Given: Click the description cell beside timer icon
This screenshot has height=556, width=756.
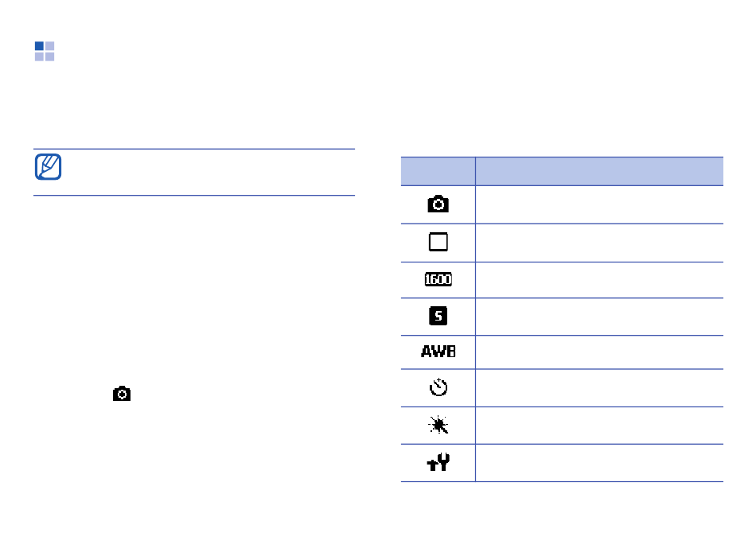Looking at the screenshot, I should (x=599, y=388).
